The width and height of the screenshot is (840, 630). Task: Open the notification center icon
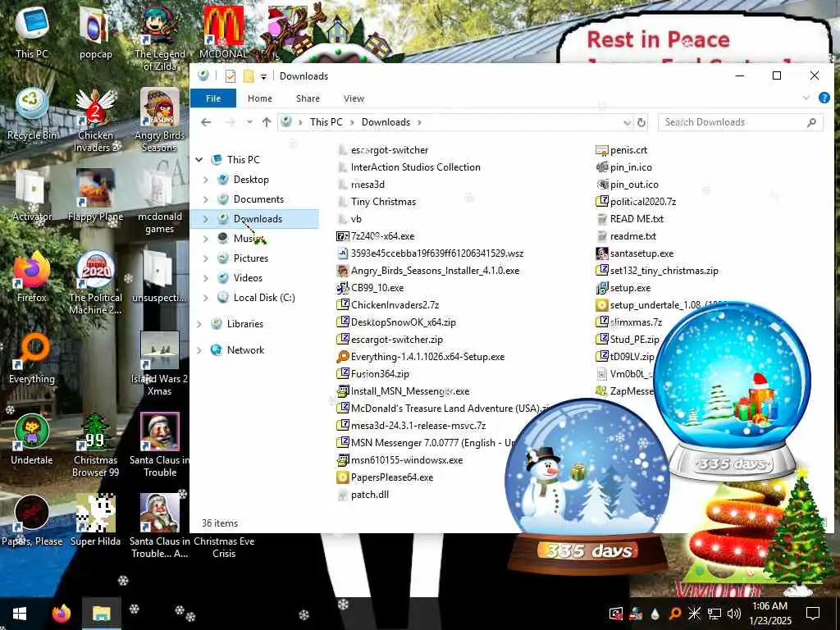pos(813,613)
